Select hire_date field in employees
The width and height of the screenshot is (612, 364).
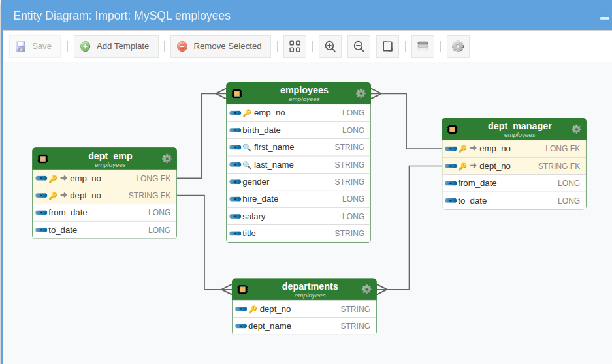click(x=260, y=199)
